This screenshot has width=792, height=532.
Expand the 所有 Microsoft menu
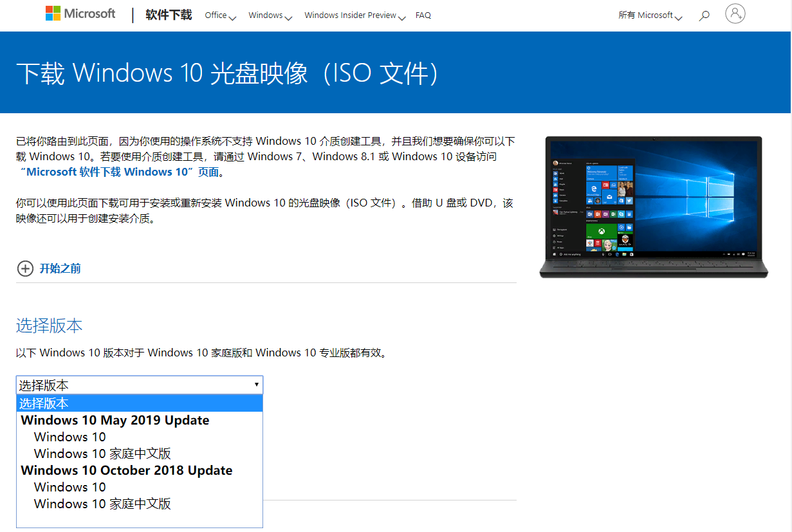[650, 15]
